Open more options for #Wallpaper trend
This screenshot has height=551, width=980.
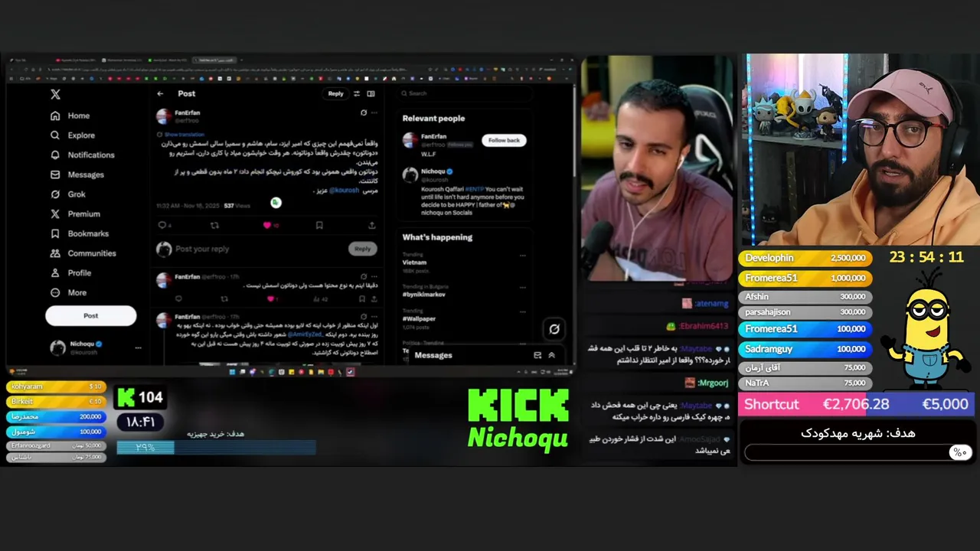(523, 312)
